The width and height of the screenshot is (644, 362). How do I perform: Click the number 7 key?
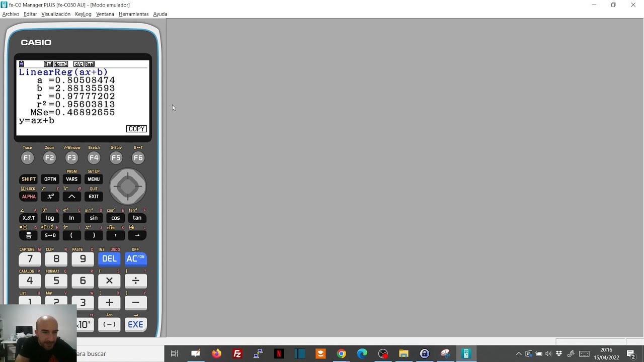pos(30,259)
